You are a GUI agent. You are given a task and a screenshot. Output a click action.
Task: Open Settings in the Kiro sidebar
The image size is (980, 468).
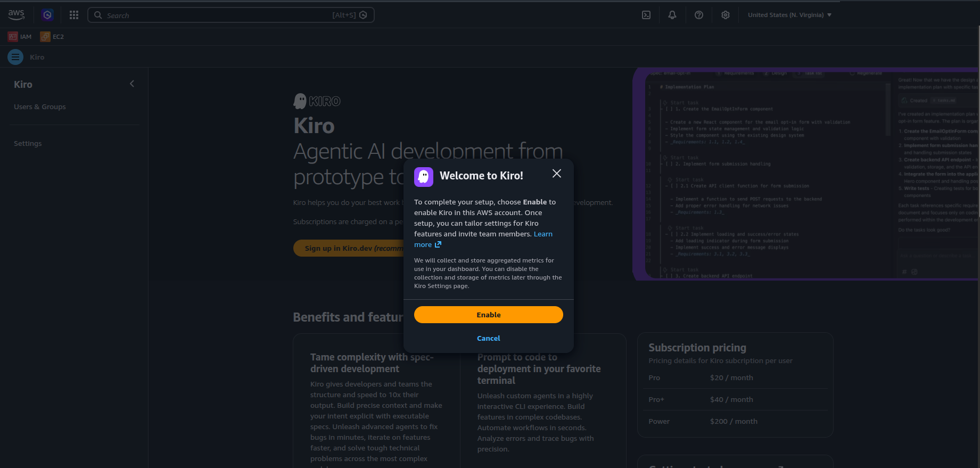[x=28, y=143]
